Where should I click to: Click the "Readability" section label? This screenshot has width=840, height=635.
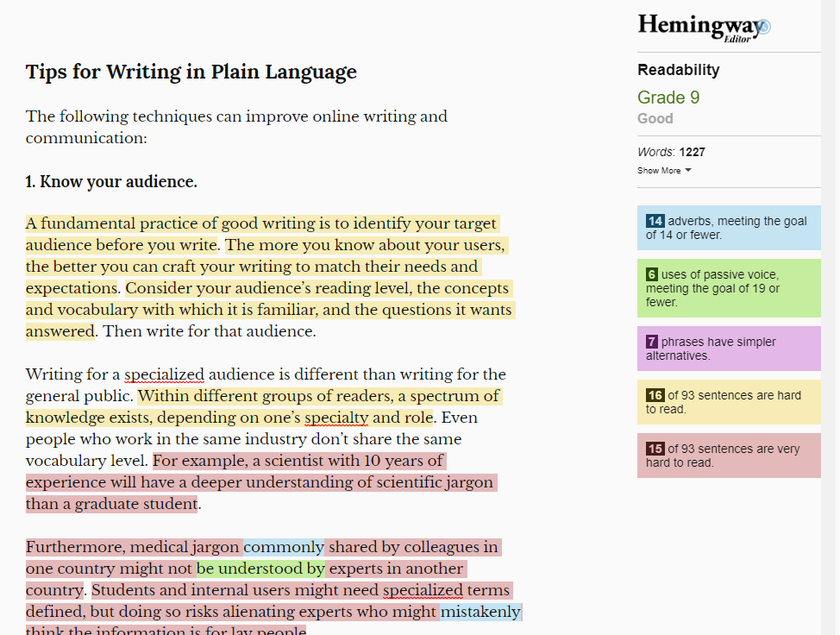click(679, 70)
